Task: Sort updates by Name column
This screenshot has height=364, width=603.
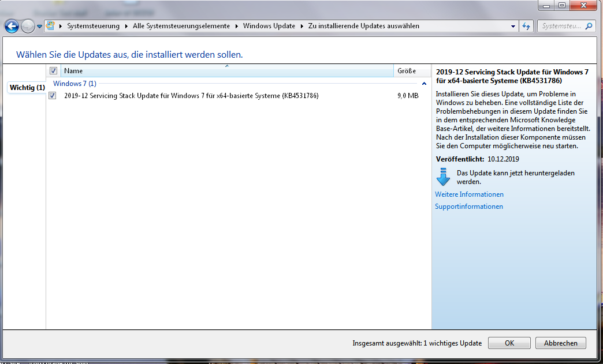Action: pos(227,70)
